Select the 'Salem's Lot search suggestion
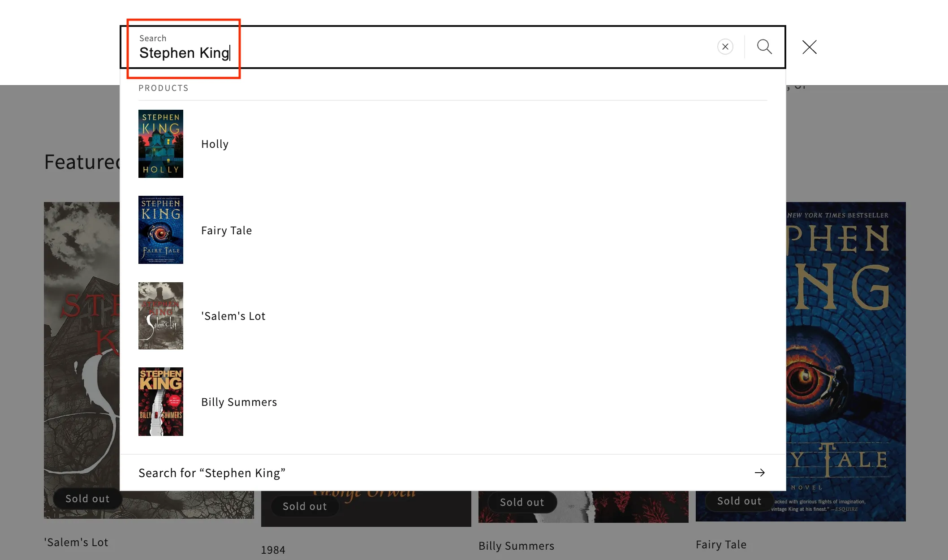The height and width of the screenshot is (560, 948). point(233,316)
